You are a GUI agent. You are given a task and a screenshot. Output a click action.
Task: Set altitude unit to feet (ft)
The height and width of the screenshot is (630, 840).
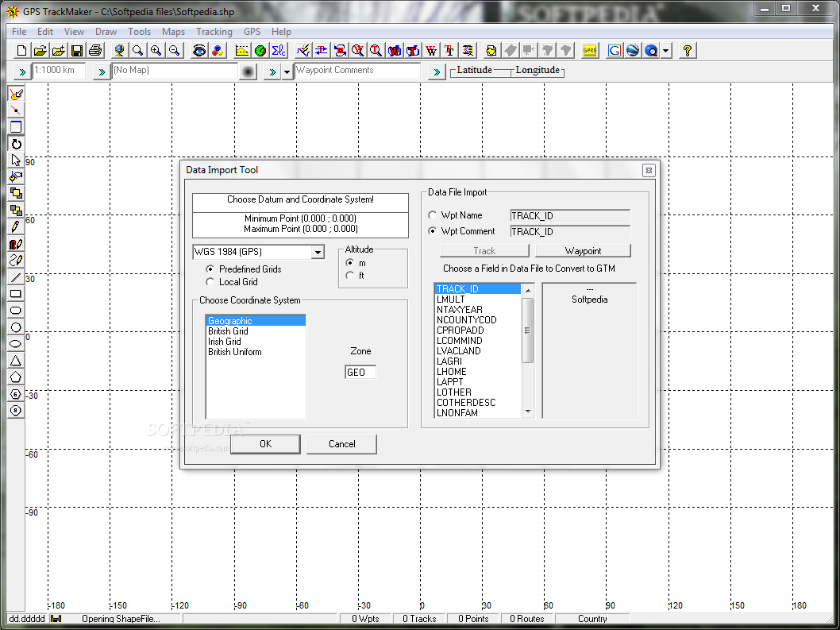point(350,275)
